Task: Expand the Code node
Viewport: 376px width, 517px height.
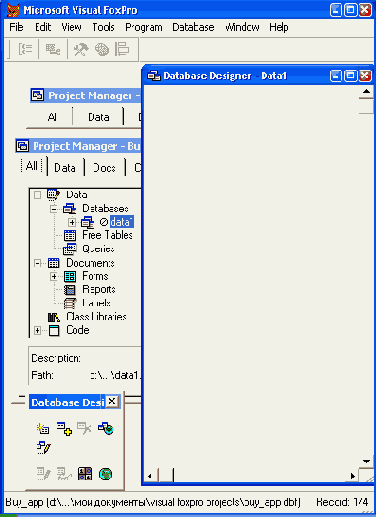Action: 37,330
